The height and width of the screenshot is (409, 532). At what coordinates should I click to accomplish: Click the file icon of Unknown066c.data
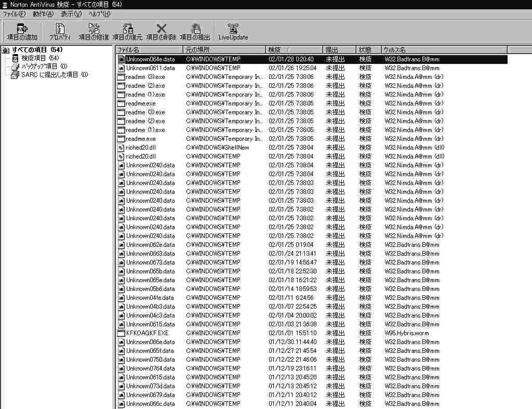[x=121, y=404]
